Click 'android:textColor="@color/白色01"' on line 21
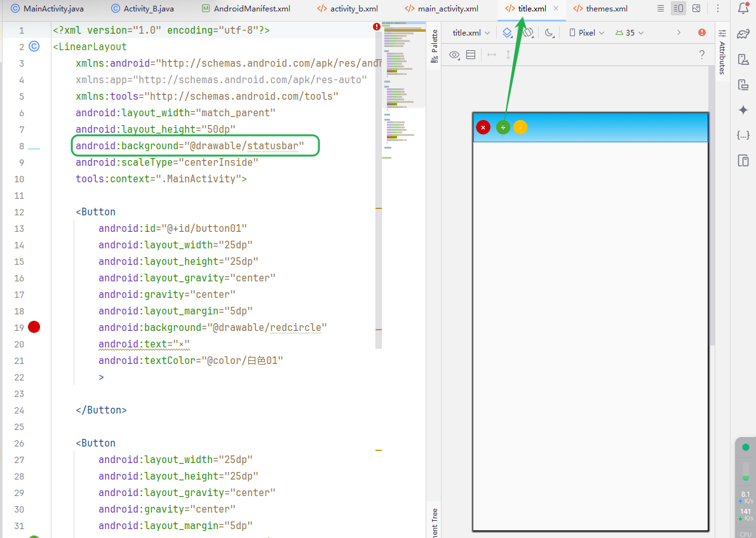 (x=191, y=361)
